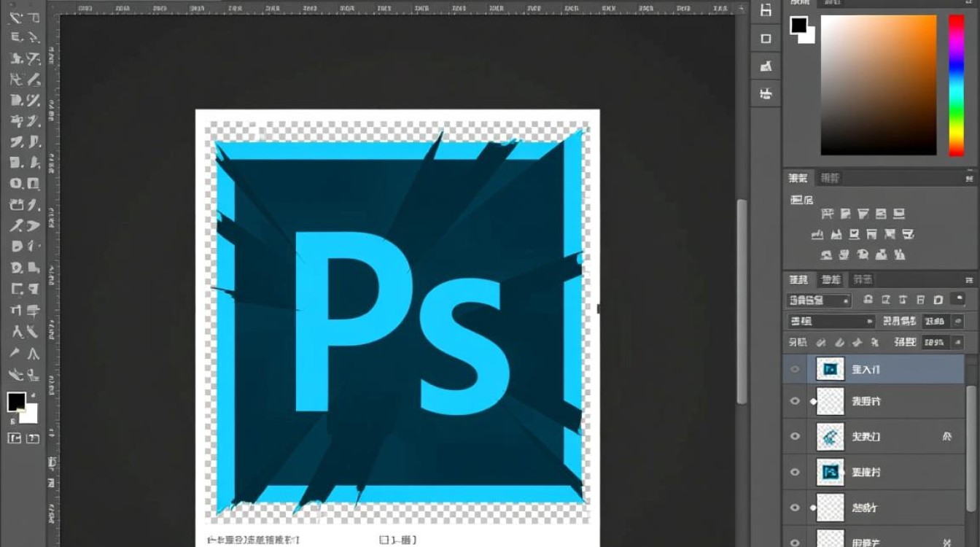Toggle Quick Mask mode at the Tools panel bottom
The width and height of the screenshot is (980, 547).
tap(14, 438)
